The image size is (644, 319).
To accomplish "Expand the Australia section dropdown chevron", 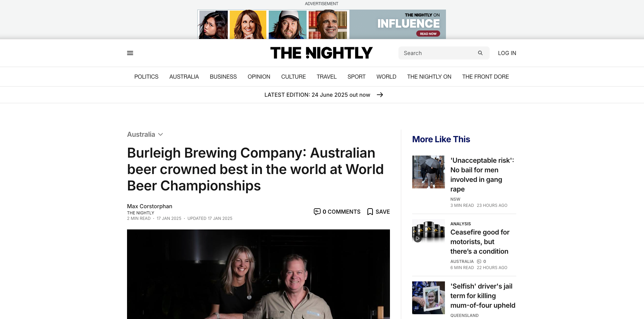I will point(160,134).
